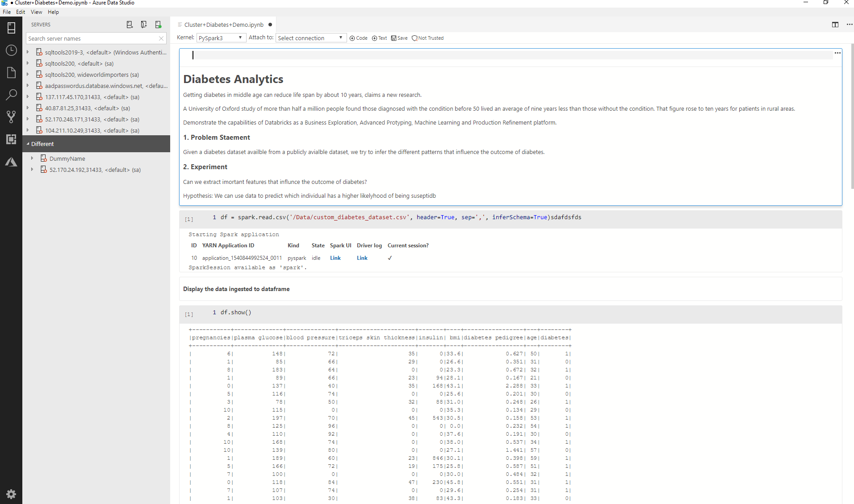Open the Select connection dropdown
This screenshot has width=854, height=504.
pos(310,37)
